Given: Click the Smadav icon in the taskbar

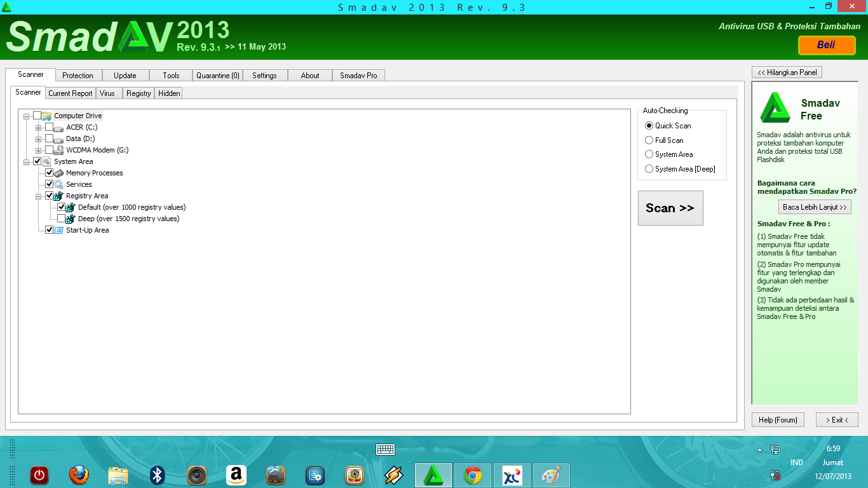Looking at the screenshot, I should coord(433,475).
